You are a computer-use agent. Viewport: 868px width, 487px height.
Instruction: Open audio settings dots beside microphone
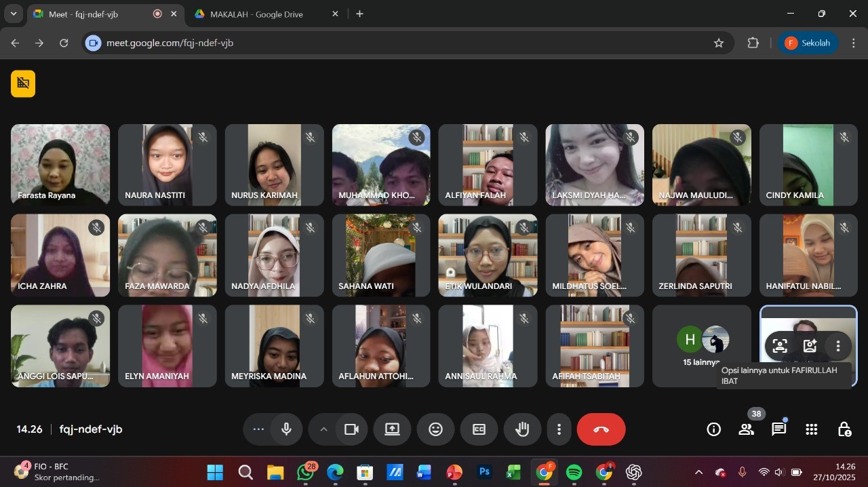point(258,429)
